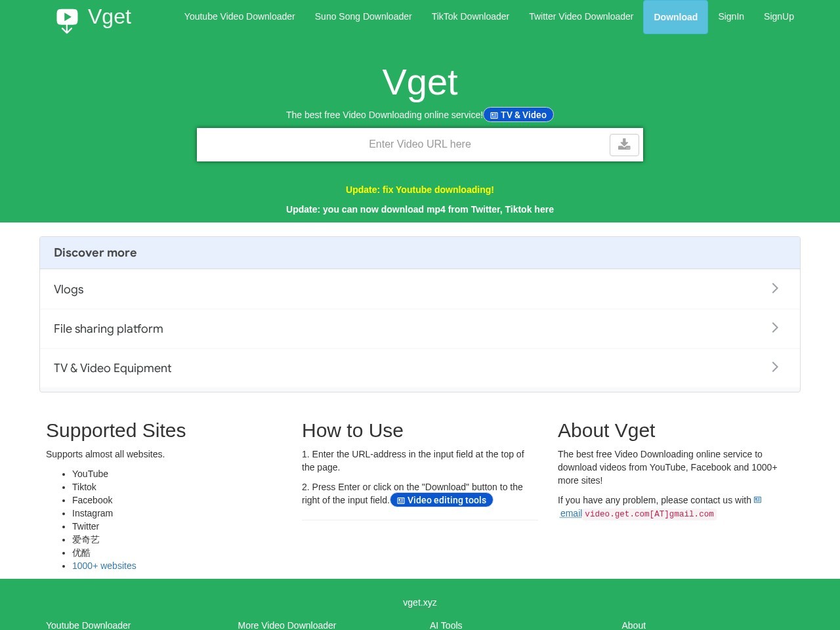This screenshot has width=840, height=630.
Task: Click the Vget brand name in header
Action: 110,16
